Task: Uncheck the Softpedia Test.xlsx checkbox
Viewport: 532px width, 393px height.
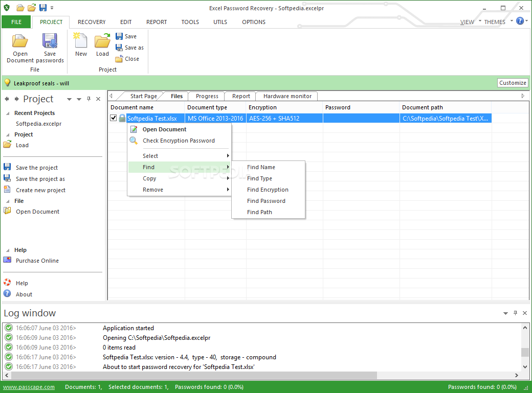Action: [114, 118]
